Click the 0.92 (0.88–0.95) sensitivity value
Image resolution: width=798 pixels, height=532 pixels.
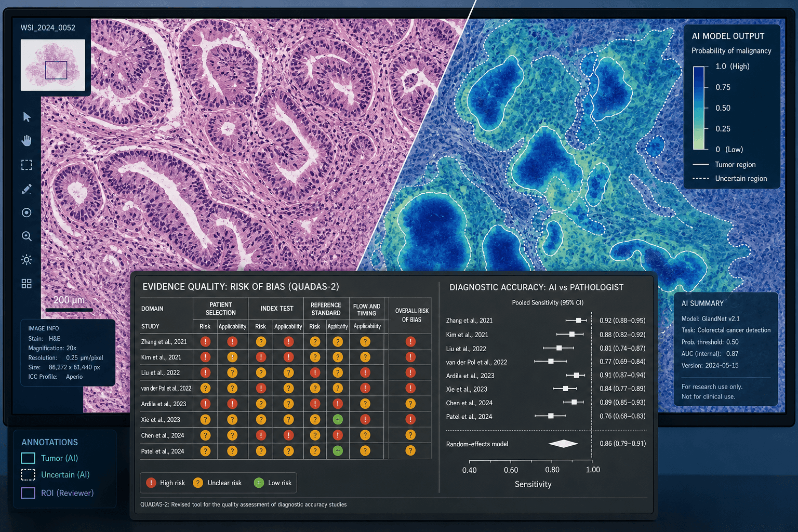point(622,321)
